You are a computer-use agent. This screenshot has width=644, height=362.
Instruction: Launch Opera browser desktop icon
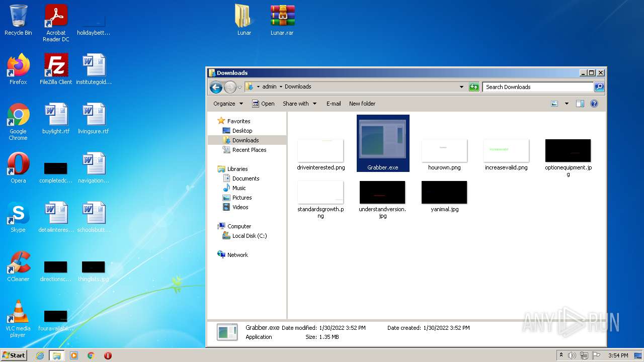pyautogui.click(x=18, y=168)
